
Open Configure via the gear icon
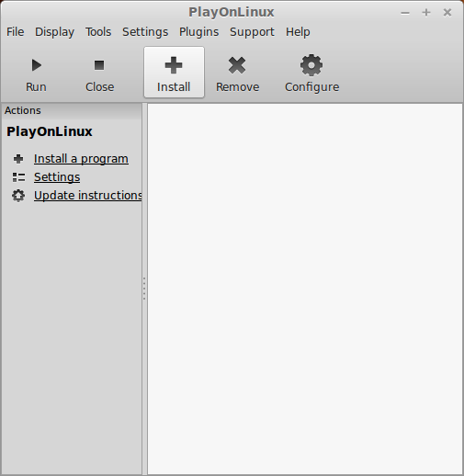coord(311,65)
